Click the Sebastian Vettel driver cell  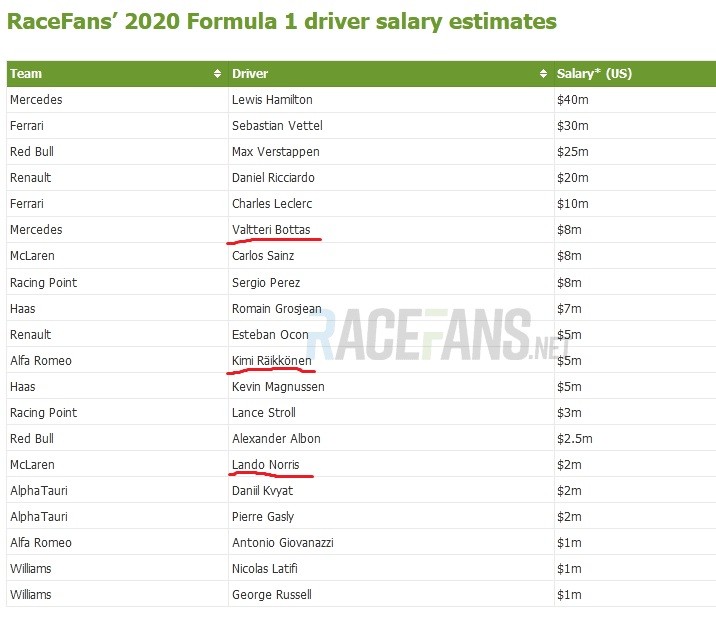point(277,126)
